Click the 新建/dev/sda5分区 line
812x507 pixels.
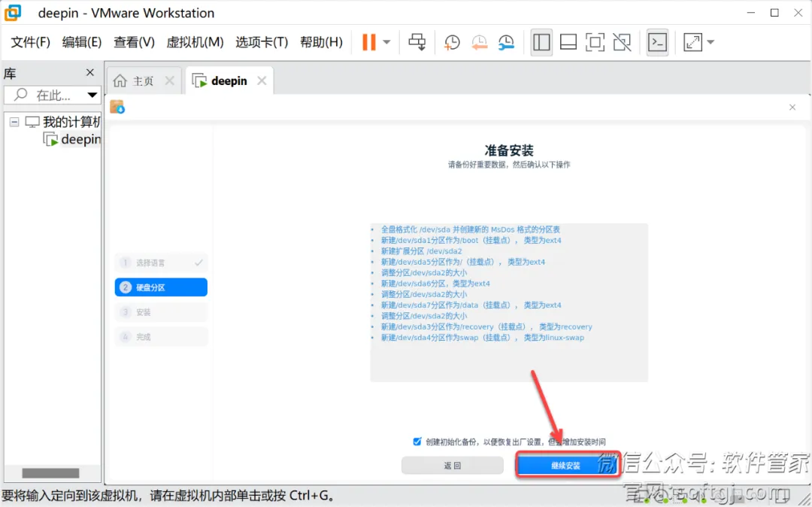(x=463, y=262)
